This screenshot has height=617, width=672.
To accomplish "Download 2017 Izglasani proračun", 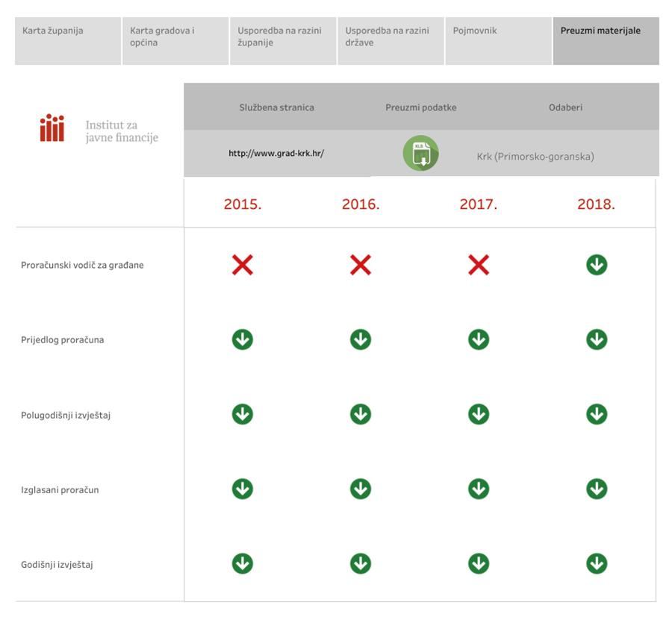I will tap(478, 489).
